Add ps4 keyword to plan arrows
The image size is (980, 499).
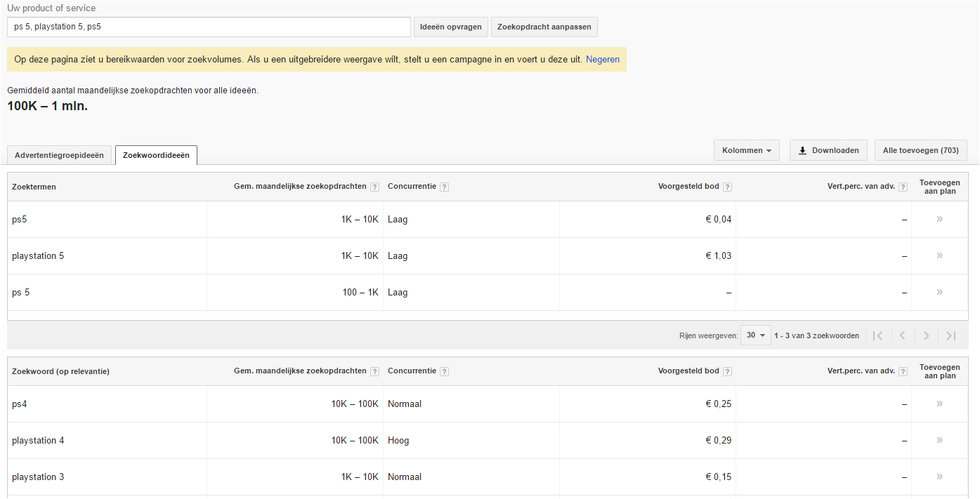[x=939, y=404]
